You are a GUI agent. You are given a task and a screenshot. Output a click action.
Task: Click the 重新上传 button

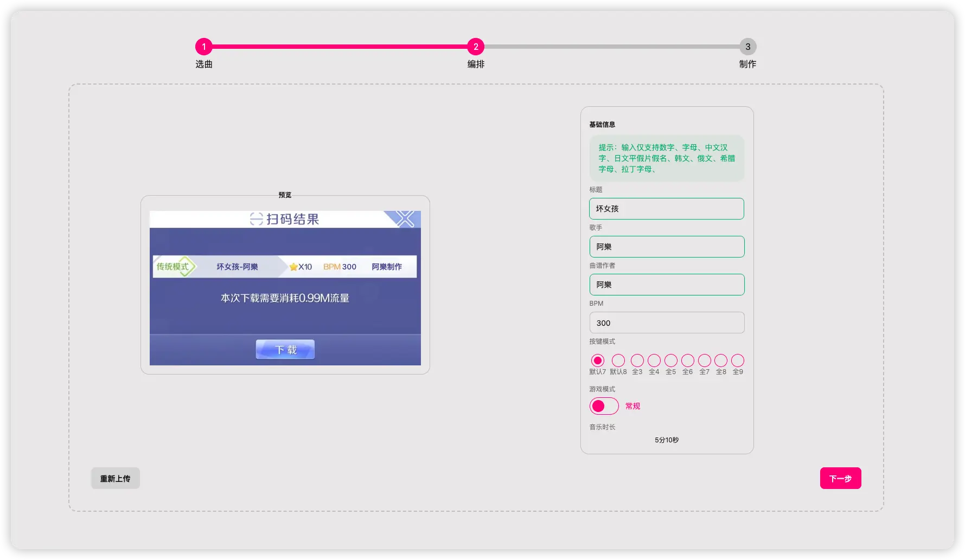[116, 478]
